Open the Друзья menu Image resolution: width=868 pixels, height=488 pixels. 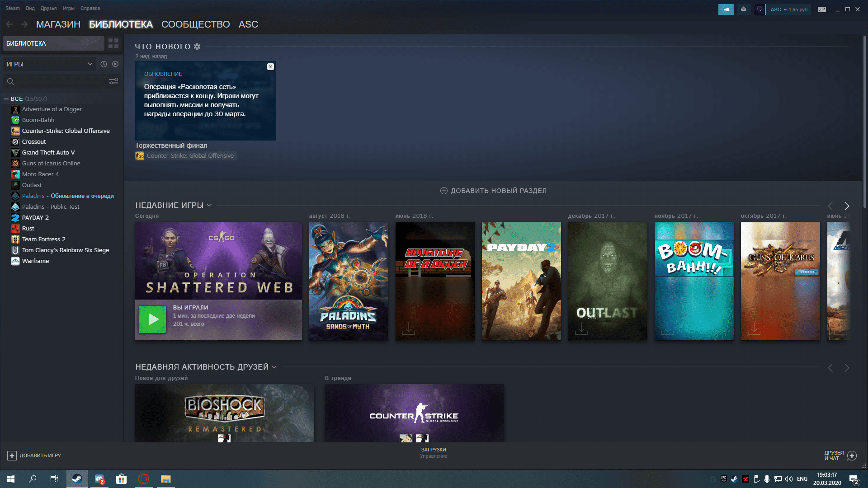[x=48, y=8]
